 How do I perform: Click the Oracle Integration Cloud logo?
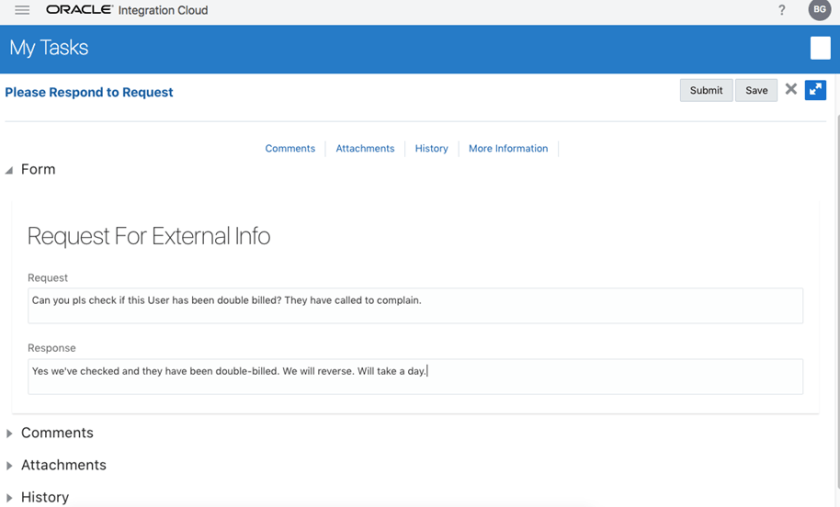(x=127, y=10)
